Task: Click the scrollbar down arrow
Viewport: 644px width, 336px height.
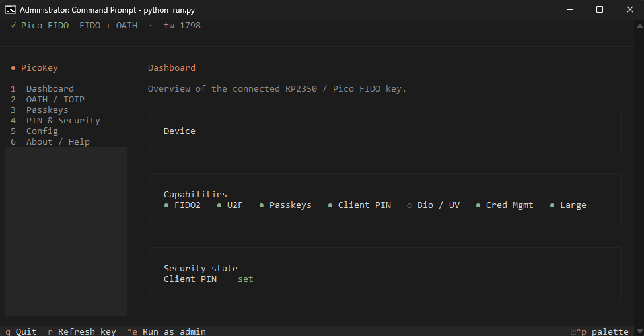Action: point(639,331)
